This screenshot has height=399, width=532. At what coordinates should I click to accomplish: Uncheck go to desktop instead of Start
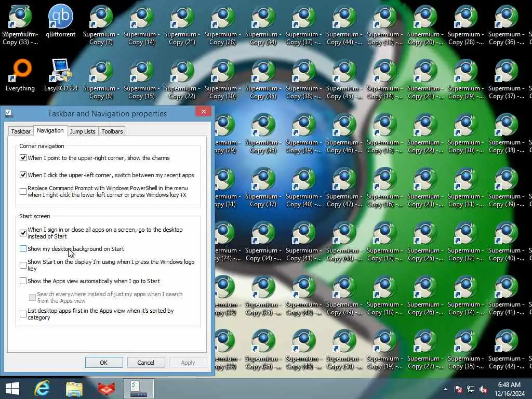(23, 233)
